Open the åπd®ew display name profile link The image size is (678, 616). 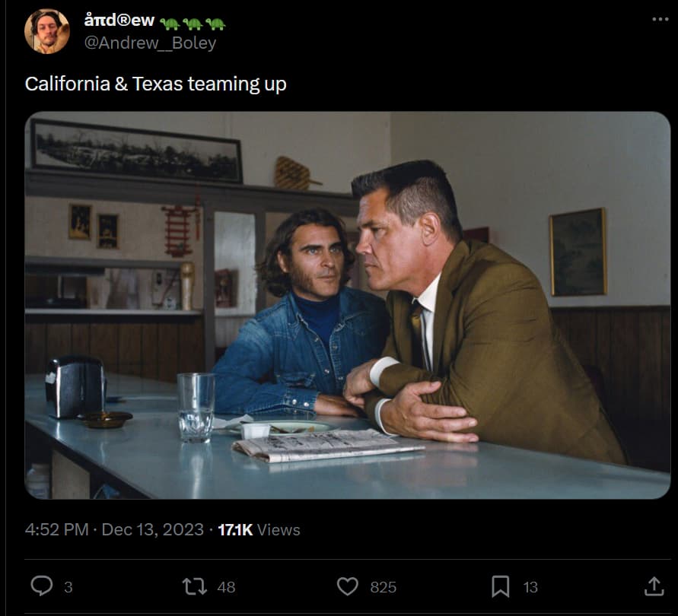[x=119, y=21]
